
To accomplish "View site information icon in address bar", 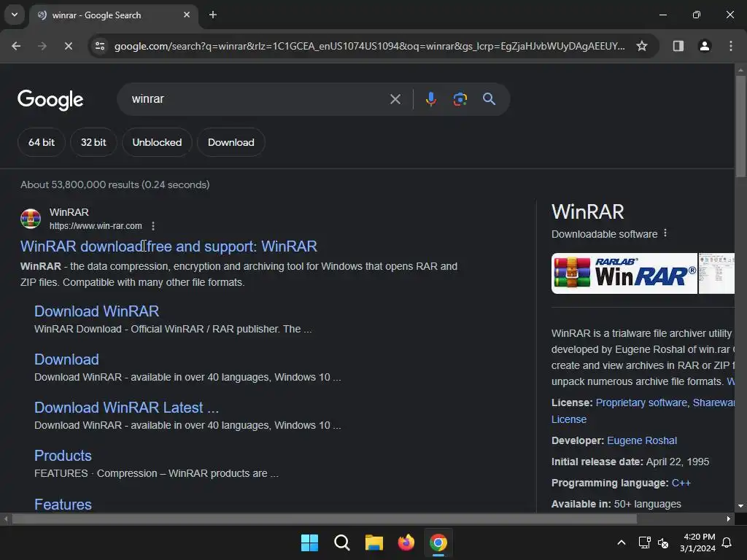I will (x=100, y=46).
